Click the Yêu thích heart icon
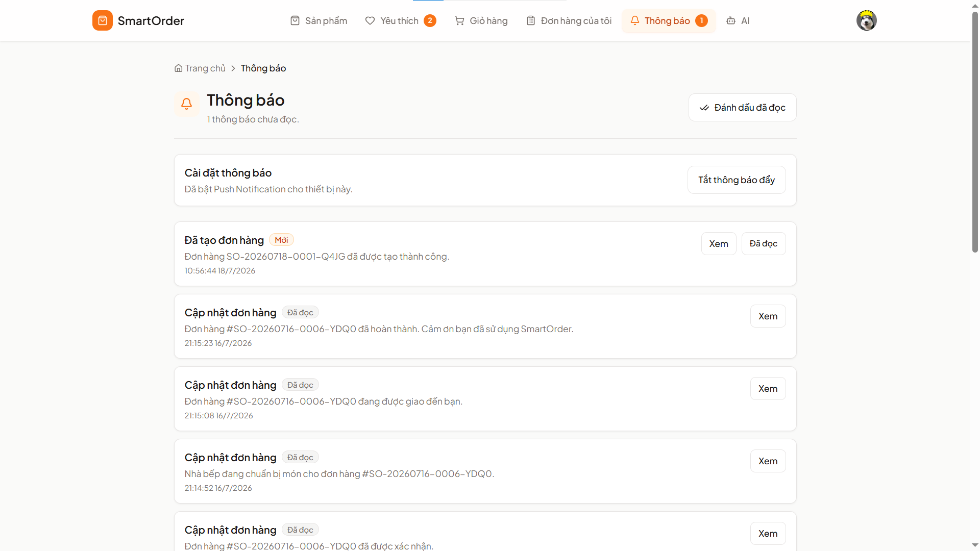The width and height of the screenshot is (980, 551). tap(370, 20)
